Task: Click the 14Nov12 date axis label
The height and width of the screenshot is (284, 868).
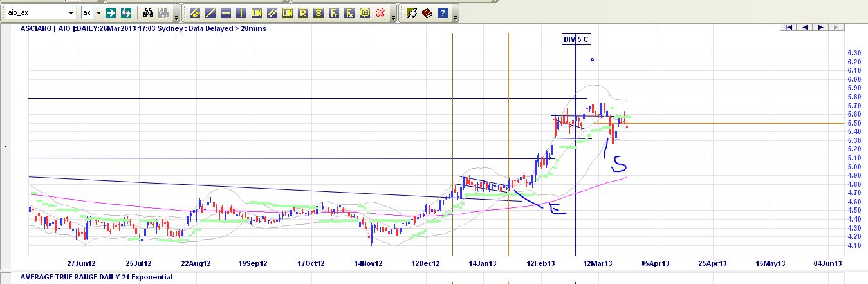Action: point(369,263)
